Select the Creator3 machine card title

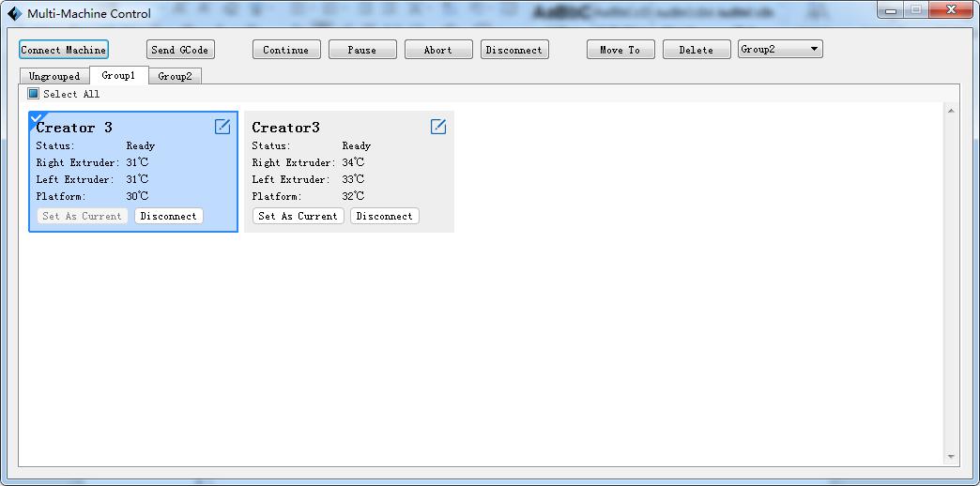tap(285, 128)
